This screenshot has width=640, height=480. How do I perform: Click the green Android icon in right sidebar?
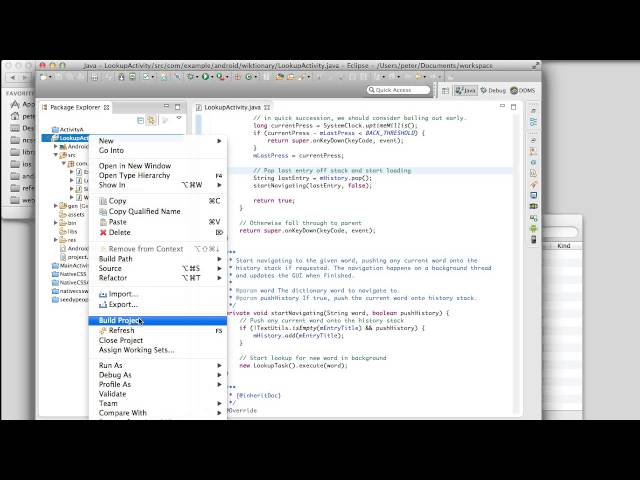(x=533, y=229)
